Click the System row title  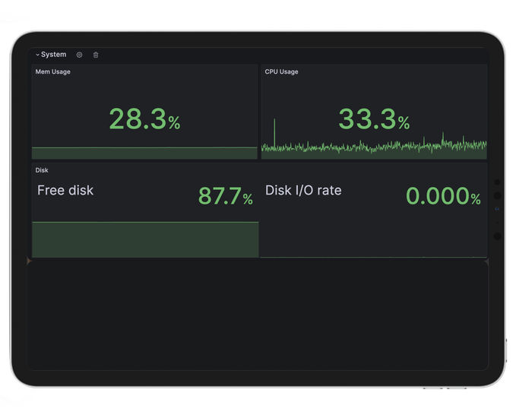pos(54,55)
